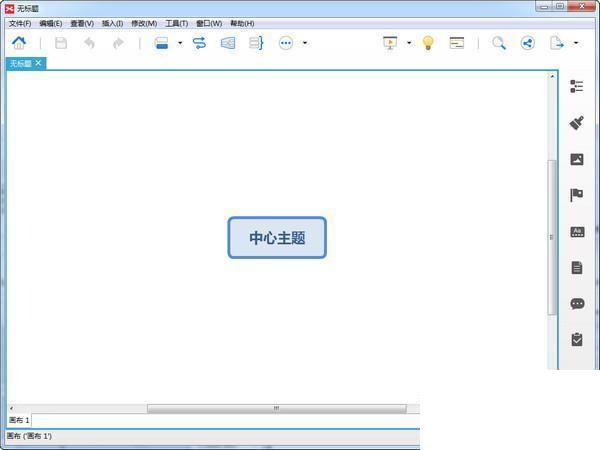Click the magnifier search icon
600x450 pixels.
coord(499,43)
